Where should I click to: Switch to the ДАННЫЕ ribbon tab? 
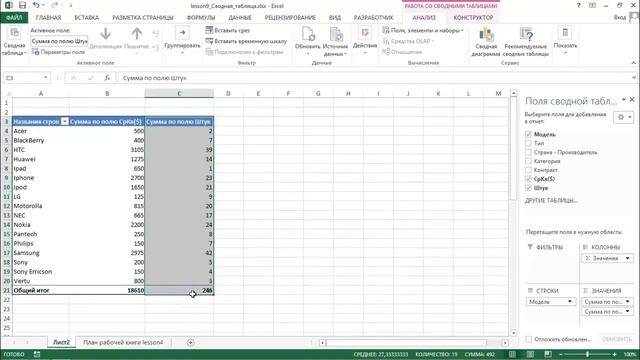click(x=240, y=18)
